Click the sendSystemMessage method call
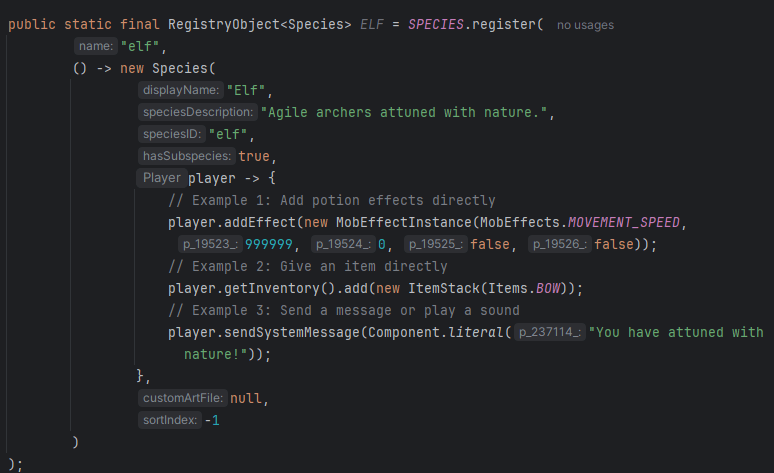Viewport: 774px width, 473px height. 292,332
